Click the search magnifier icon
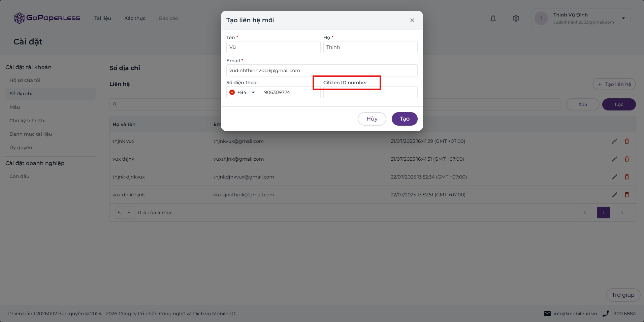The height and width of the screenshot is (322, 644). click(115, 104)
